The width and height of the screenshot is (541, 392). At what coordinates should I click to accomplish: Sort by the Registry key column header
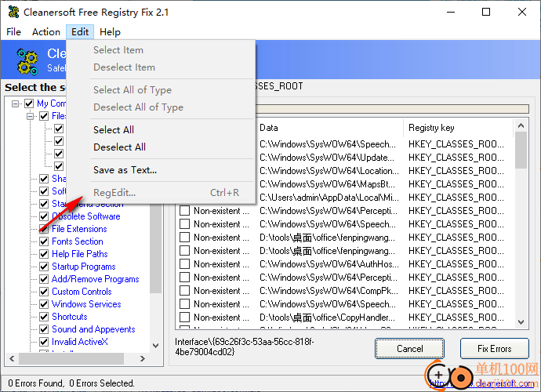click(458, 128)
